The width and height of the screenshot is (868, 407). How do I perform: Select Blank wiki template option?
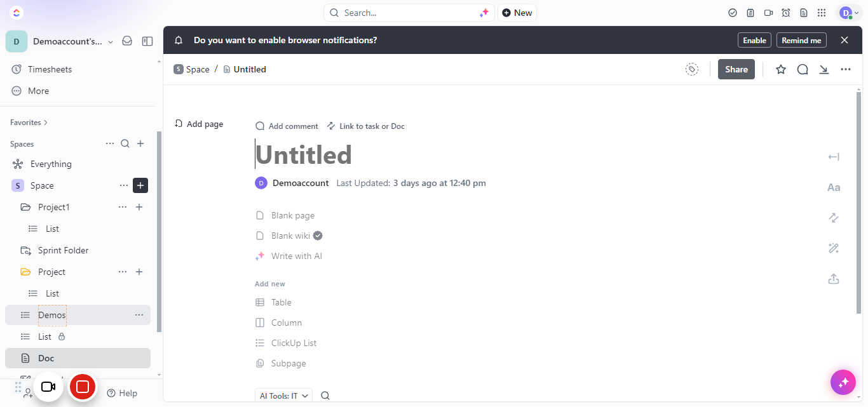click(289, 236)
